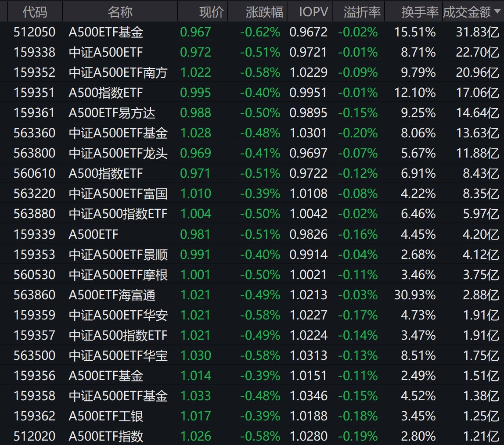
Task: Select the row with code 512050
Action: pyautogui.click(x=34, y=32)
